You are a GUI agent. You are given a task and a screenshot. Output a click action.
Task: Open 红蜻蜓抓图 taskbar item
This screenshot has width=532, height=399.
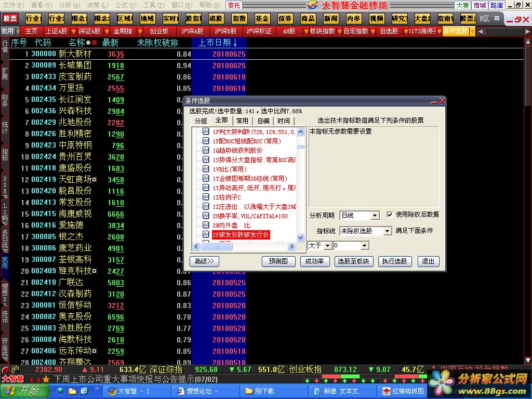(x=404, y=391)
